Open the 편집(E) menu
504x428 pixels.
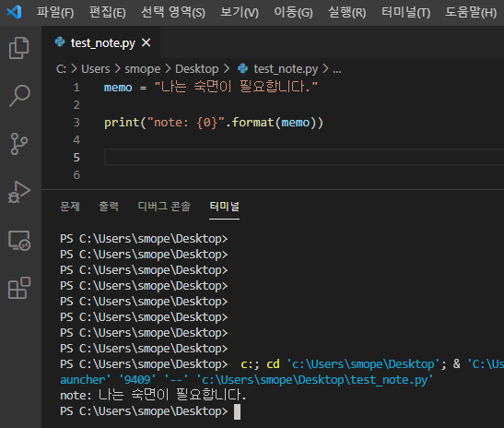click(108, 13)
